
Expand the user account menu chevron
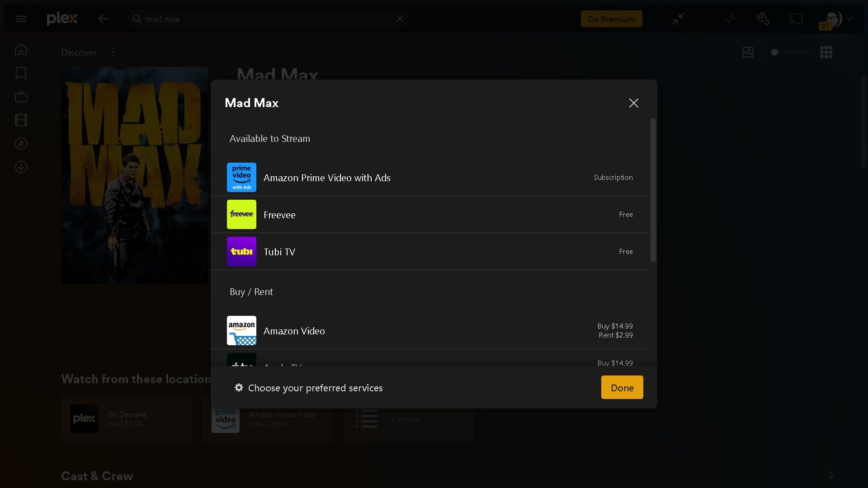point(849,19)
